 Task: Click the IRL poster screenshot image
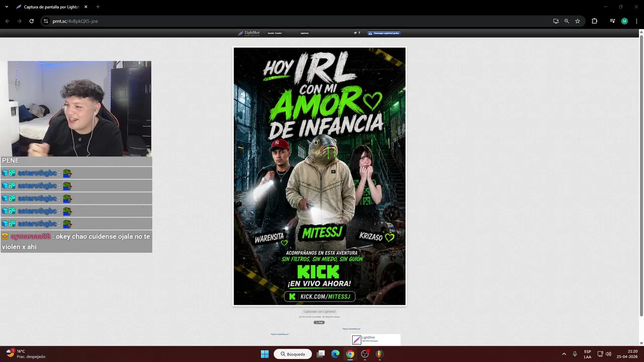click(x=319, y=176)
